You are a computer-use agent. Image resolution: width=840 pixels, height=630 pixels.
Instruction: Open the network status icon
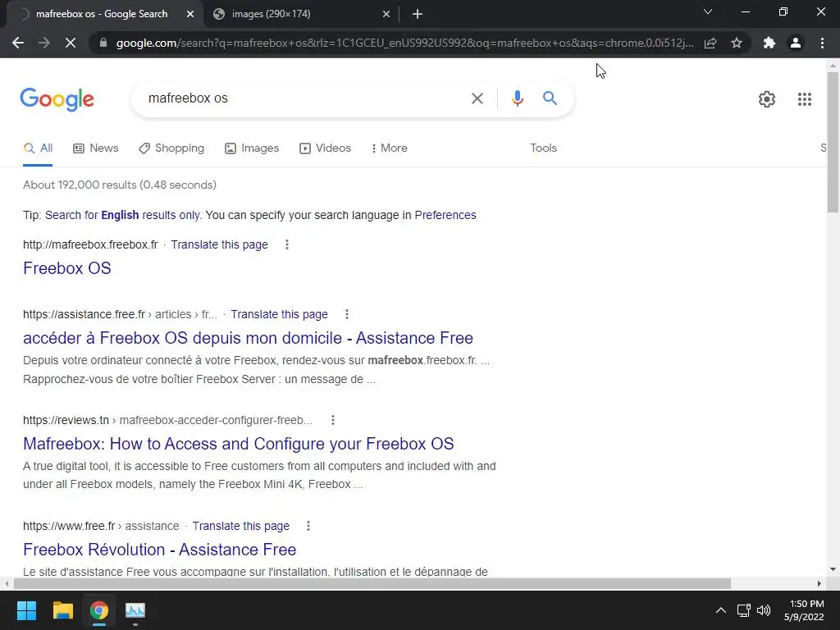(743, 610)
